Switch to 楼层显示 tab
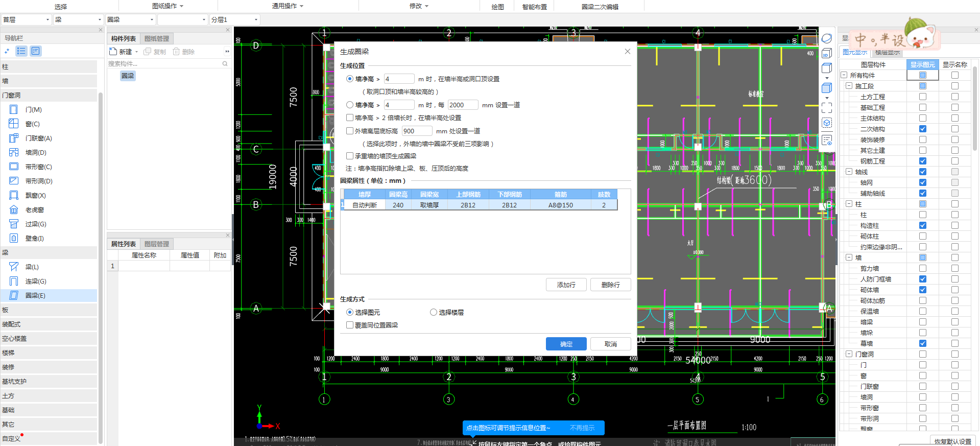Screen dimensions: 980x446 coord(888,52)
